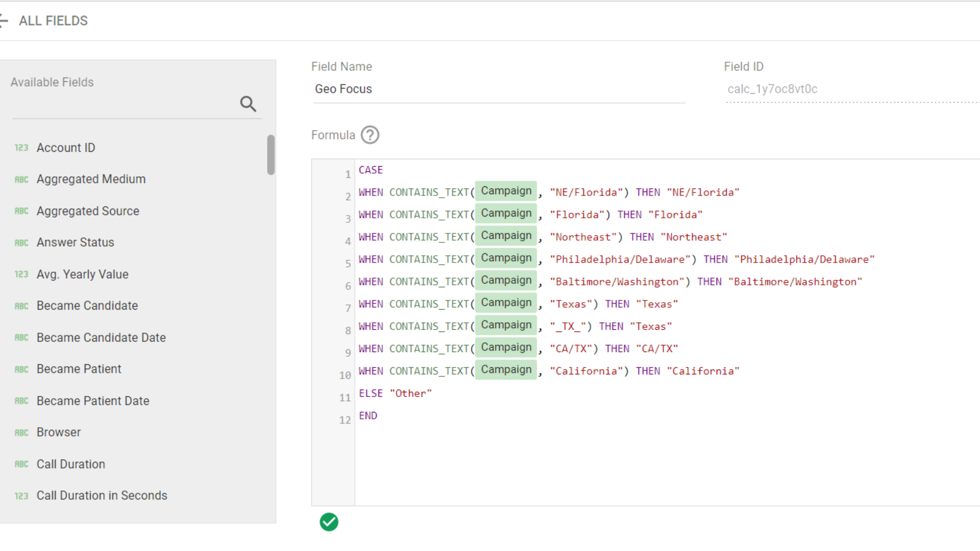Click the ABC icon beside Call Duration
This screenshot has height=551, width=980.
(21, 464)
